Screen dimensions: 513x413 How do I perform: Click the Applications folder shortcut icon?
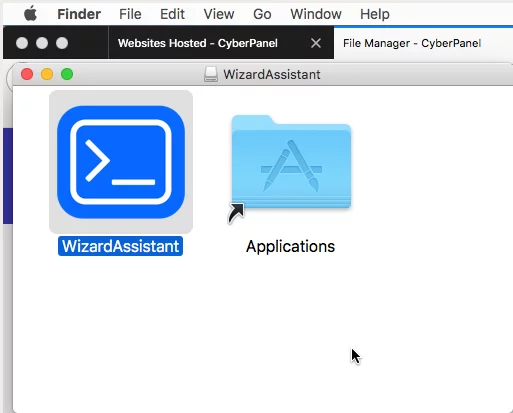click(291, 162)
